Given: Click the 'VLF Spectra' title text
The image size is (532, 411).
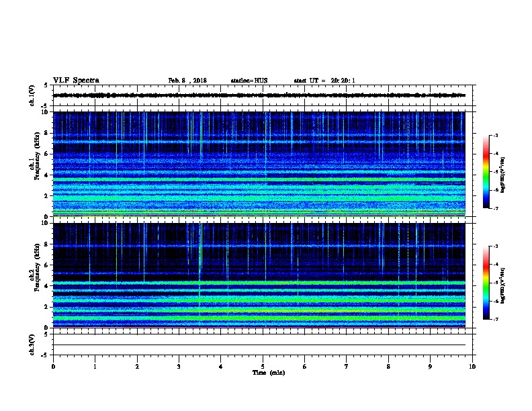Looking at the screenshot, I should [76, 81].
